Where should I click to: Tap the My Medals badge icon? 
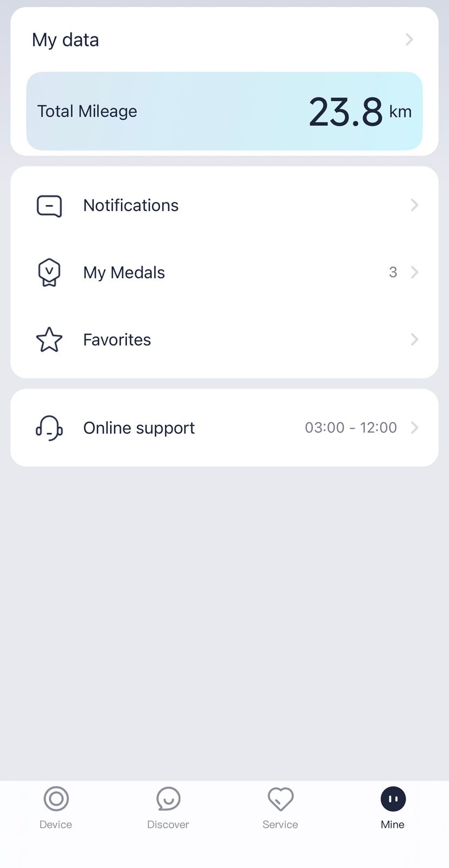[x=49, y=272]
